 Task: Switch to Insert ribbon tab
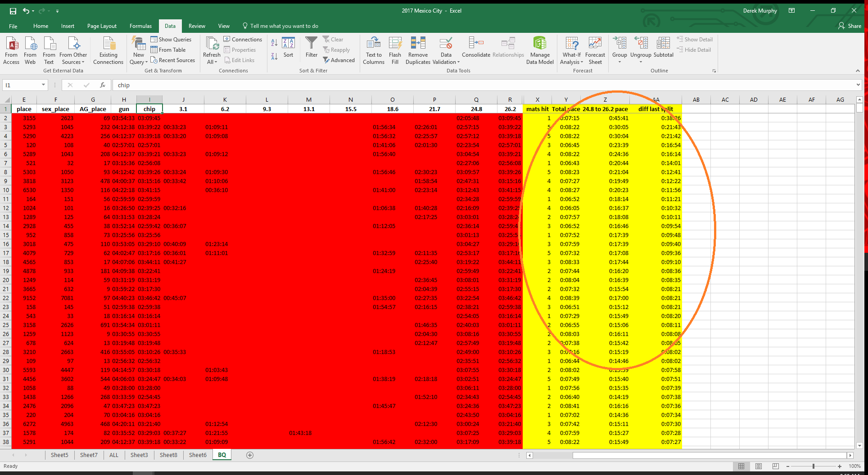click(x=68, y=26)
